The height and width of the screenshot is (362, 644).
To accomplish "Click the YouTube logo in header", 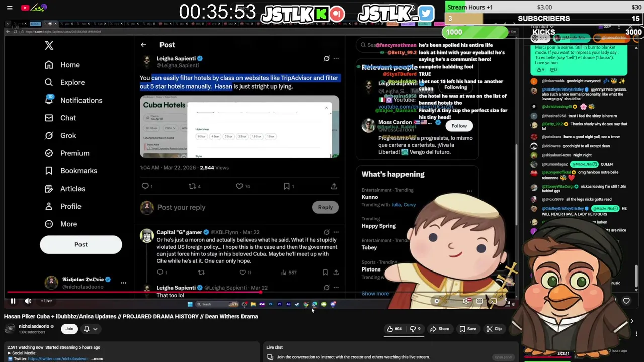I will coord(35,8).
